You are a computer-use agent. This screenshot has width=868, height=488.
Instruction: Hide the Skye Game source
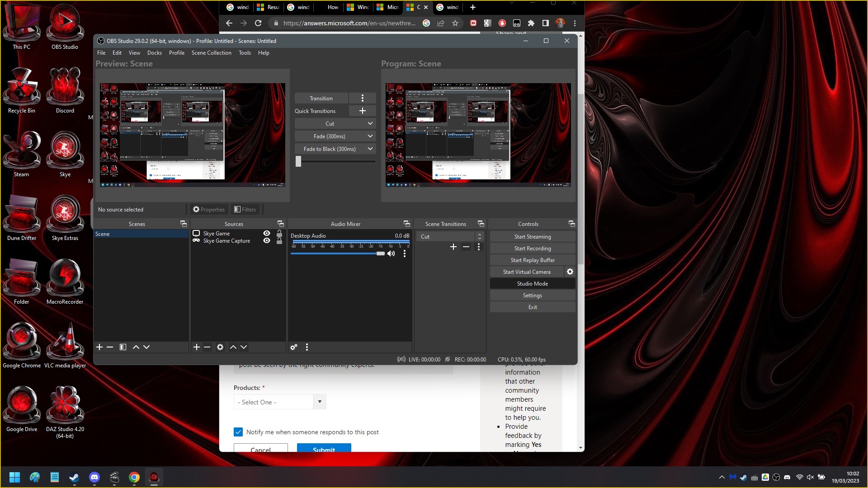[267, 234]
